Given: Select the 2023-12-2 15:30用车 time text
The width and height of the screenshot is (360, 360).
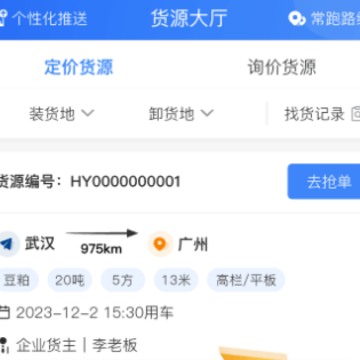Looking at the screenshot, I should [x=95, y=313].
